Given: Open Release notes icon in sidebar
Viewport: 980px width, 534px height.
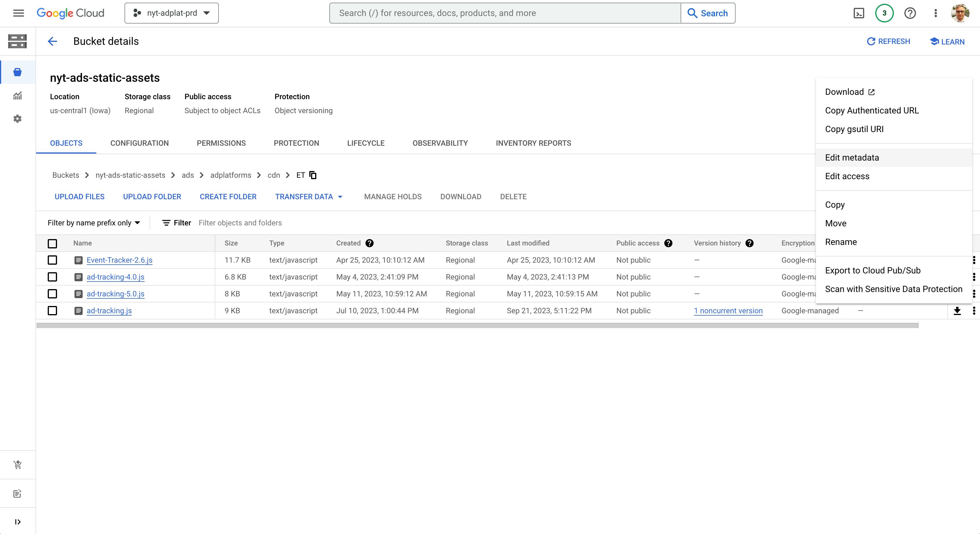Looking at the screenshot, I should coord(17,494).
